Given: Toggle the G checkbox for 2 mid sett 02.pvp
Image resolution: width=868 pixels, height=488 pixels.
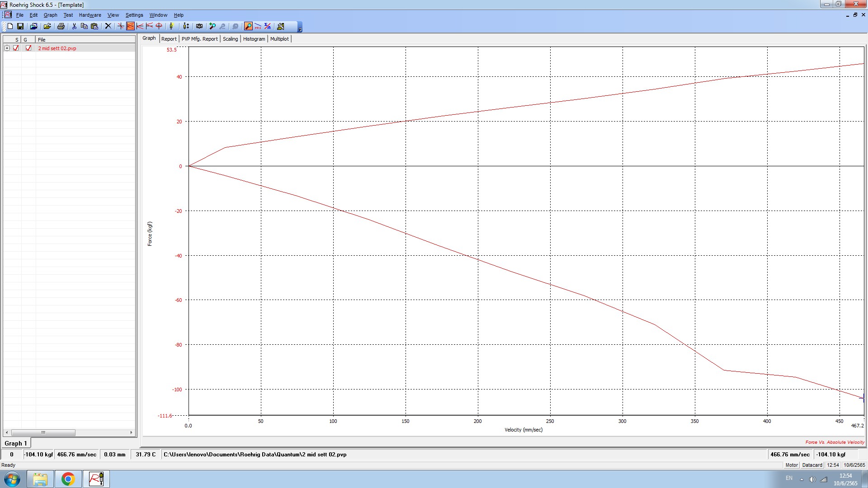Looking at the screenshot, I should click(28, 48).
